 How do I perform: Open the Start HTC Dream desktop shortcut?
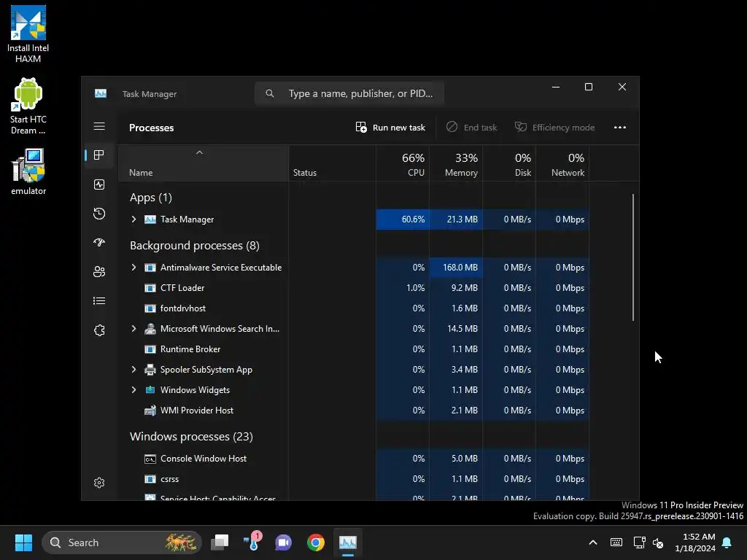[x=28, y=106]
